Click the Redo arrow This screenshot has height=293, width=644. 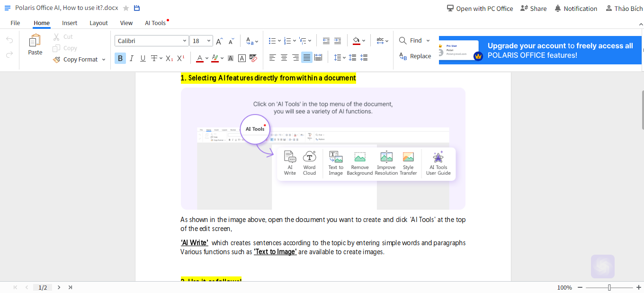9,55
